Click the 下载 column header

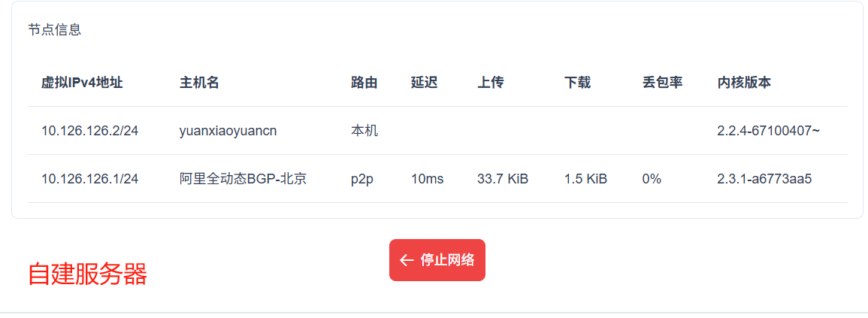tap(577, 83)
